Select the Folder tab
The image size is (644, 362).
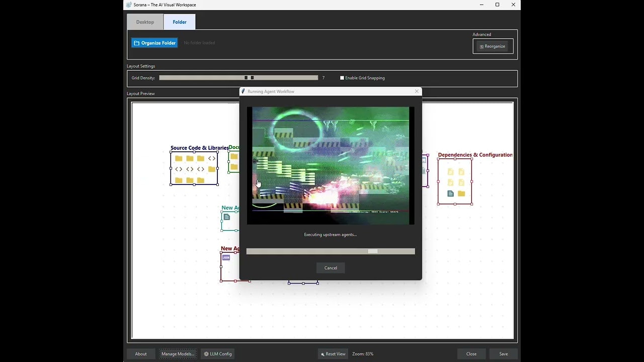180,22
